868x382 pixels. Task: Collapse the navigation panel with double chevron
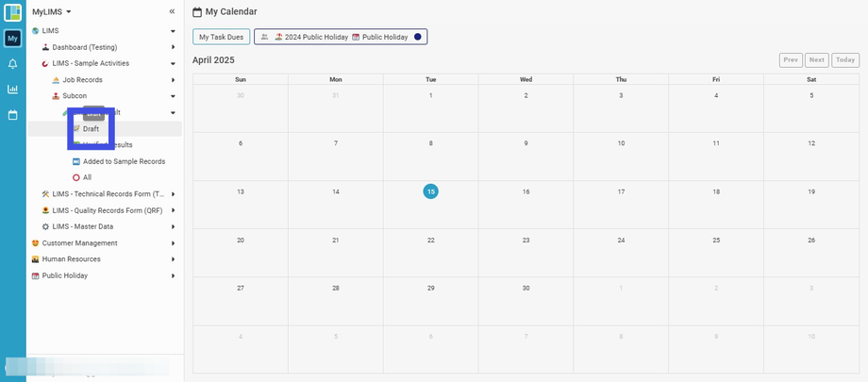click(x=172, y=11)
